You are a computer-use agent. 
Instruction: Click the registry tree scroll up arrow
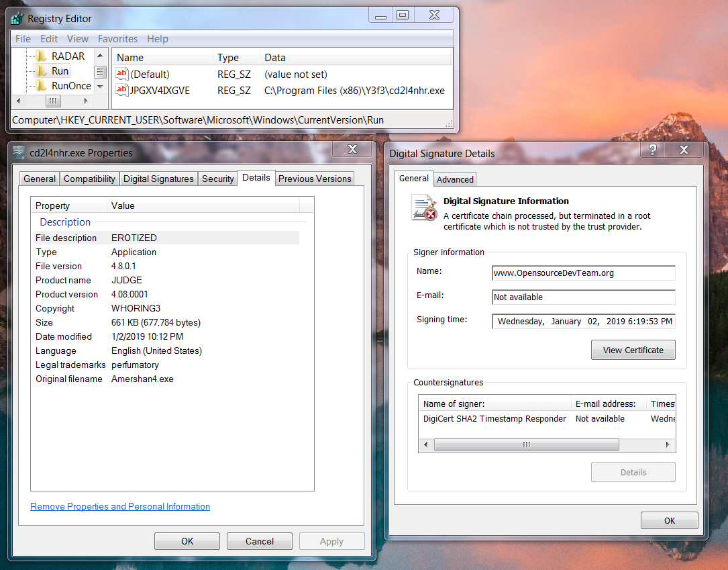[x=100, y=56]
